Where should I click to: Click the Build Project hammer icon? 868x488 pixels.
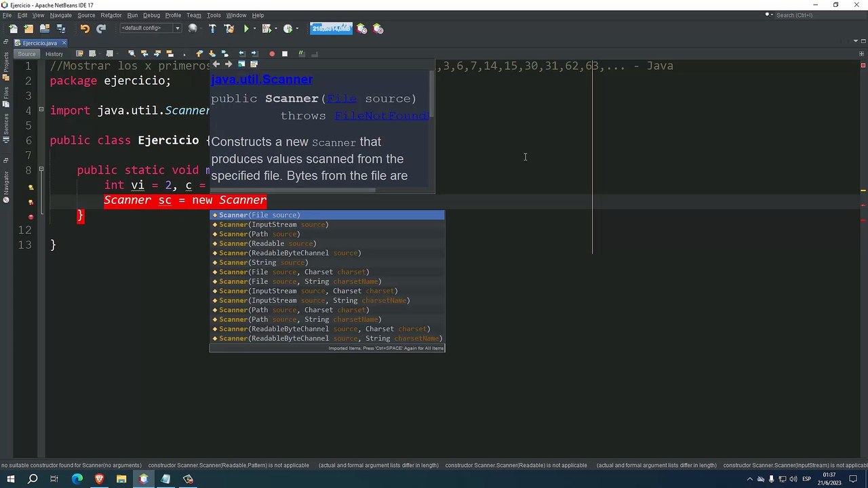point(212,28)
